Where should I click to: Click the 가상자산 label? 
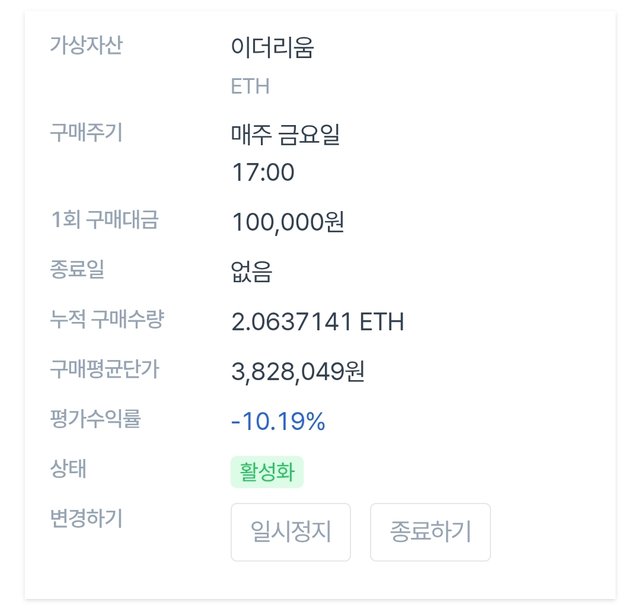[86, 45]
